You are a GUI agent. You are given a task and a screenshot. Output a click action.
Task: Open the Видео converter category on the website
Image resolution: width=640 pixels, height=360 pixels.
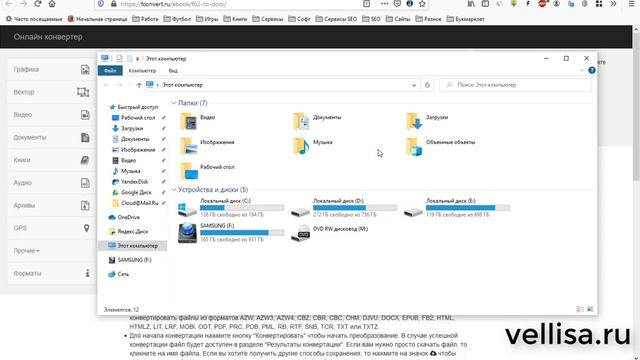click(52, 115)
